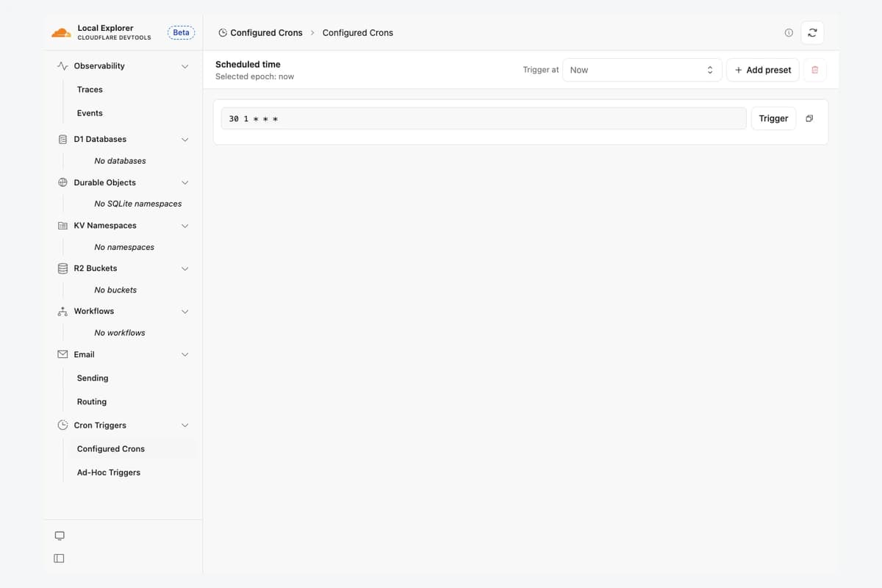Collapse the Cron Triggers chevron
Image resolution: width=882 pixels, height=588 pixels.
point(185,426)
